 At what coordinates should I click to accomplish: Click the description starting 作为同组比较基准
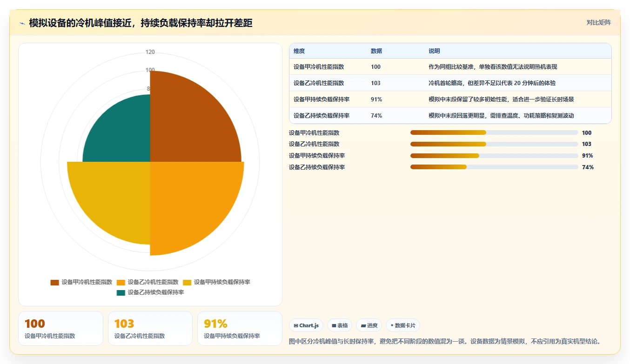tap(493, 67)
